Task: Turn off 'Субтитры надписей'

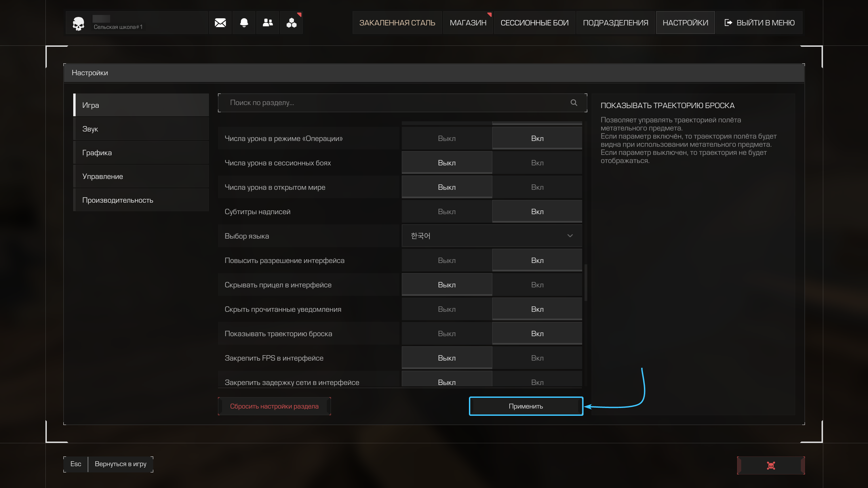Action: pos(447,212)
